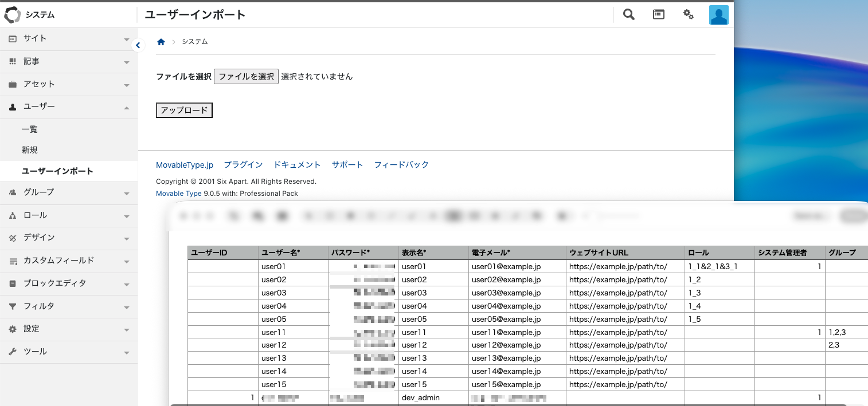The width and height of the screenshot is (868, 406).
Task: Select the 新規 menu item
Action: tap(29, 149)
